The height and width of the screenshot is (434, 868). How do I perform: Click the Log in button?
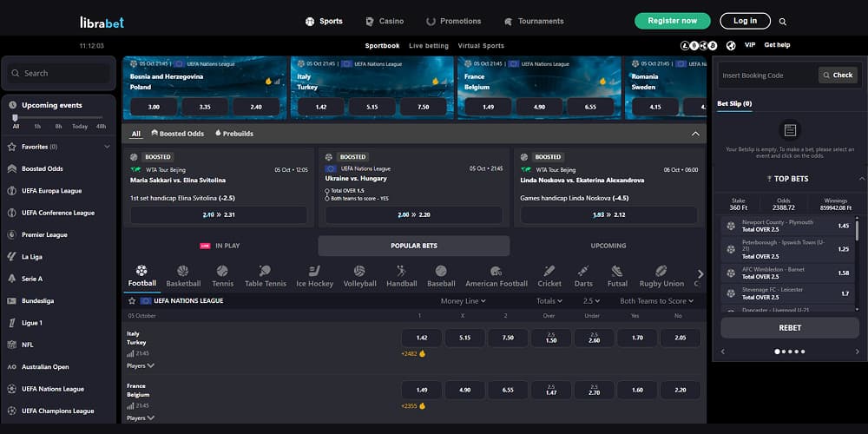click(x=745, y=21)
